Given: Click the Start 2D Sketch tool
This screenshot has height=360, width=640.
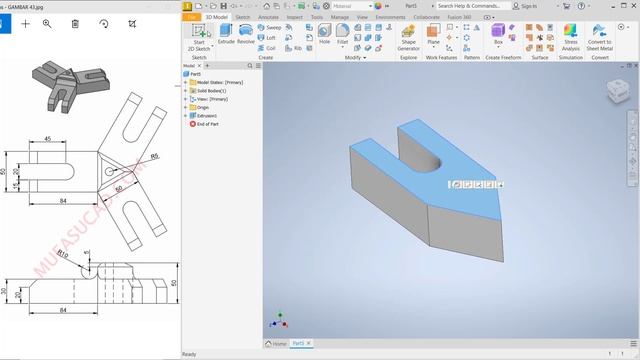Looking at the screenshot, I should click(199, 37).
